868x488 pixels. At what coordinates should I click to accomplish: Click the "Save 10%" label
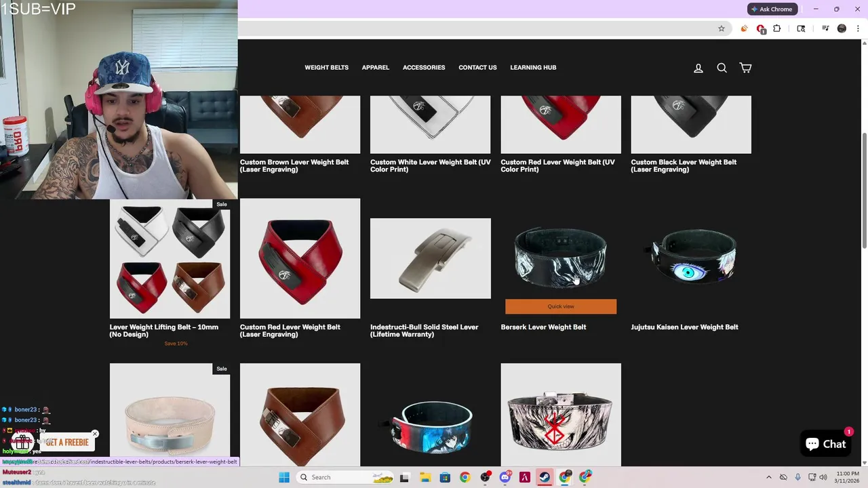[x=176, y=344]
